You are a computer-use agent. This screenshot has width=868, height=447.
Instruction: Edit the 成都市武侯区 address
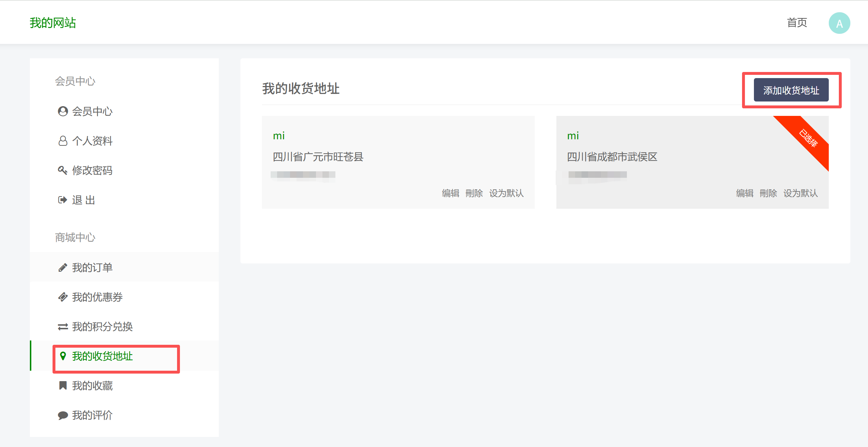point(745,193)
